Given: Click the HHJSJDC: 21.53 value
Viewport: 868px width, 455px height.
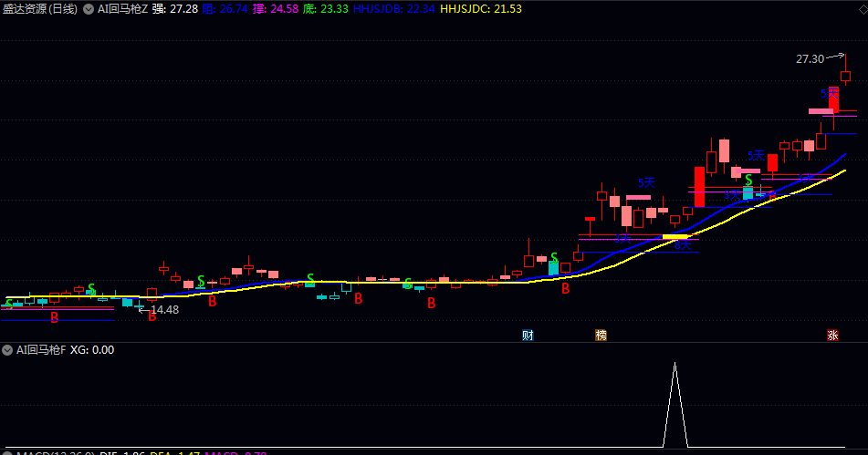Looking at the screenshot, I should pos(481,9).
